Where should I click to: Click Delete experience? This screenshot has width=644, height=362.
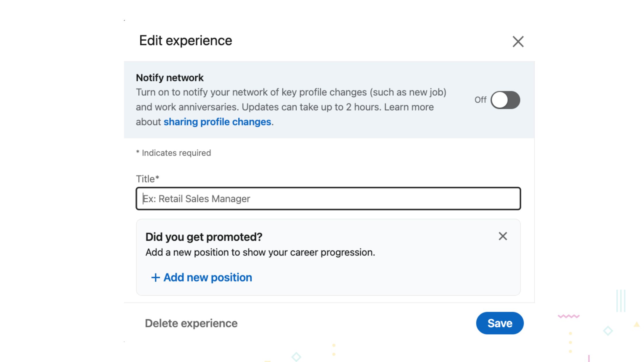[x=191, y=323]
